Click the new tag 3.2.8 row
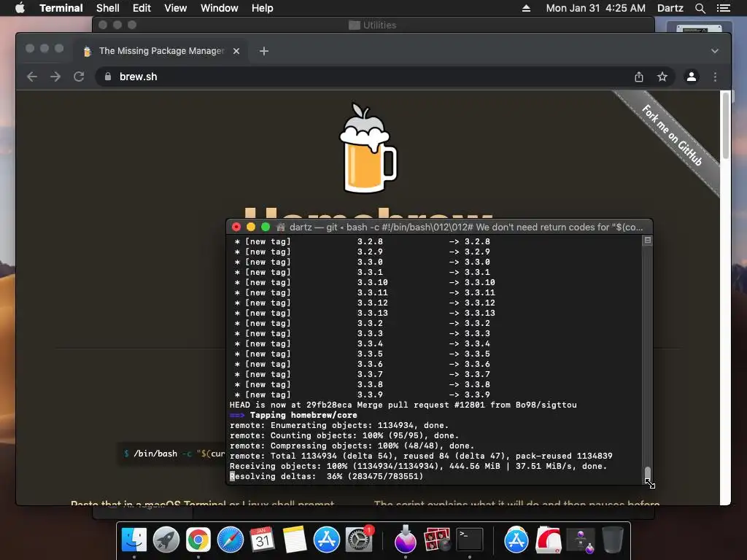Screen dimensions: 747x560 [x=362, y=241]
